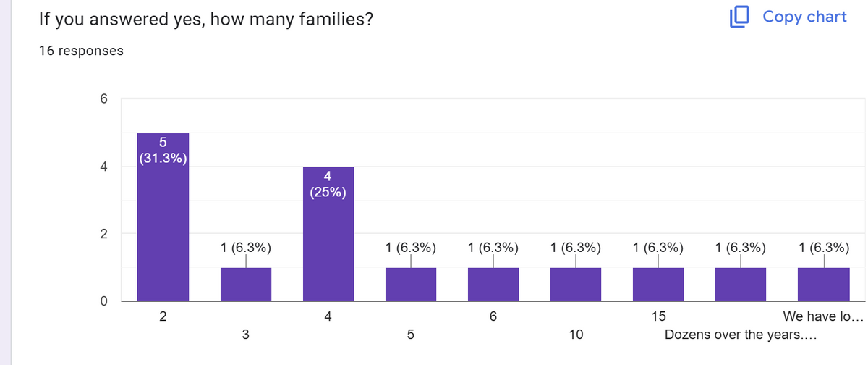This screenshot has width=868, height=365.
Task: Select the bar above x-axis label 5
Action: pyautogui.click(x=410, y=284)
